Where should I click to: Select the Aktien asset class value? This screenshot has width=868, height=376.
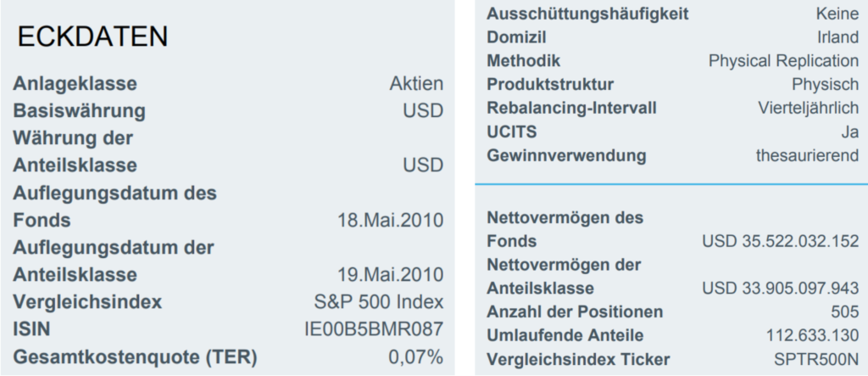point(416,84)
